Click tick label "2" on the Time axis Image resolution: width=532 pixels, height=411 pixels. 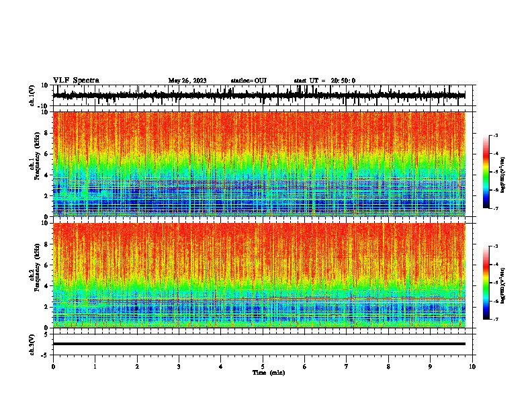pos(137,367)
